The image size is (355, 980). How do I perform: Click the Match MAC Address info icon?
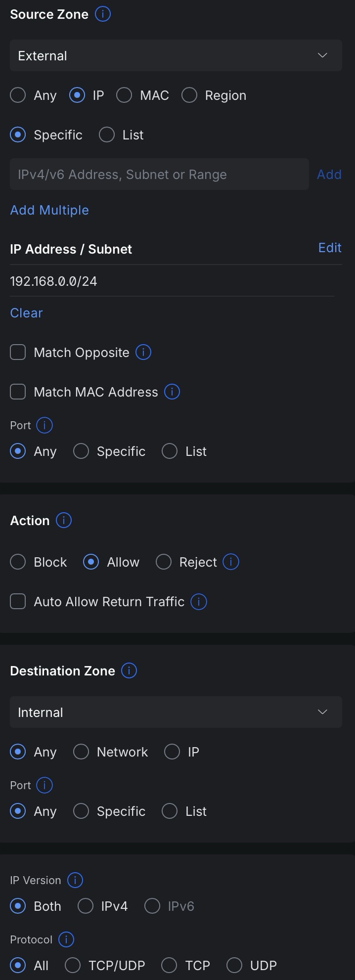coord(172,392)
